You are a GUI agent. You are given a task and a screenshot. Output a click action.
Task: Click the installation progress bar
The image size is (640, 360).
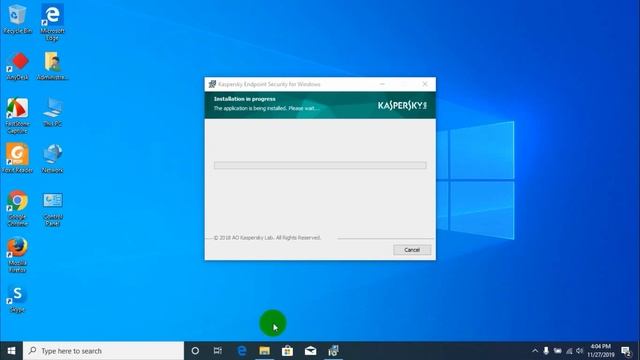click(x=320, y=165)
